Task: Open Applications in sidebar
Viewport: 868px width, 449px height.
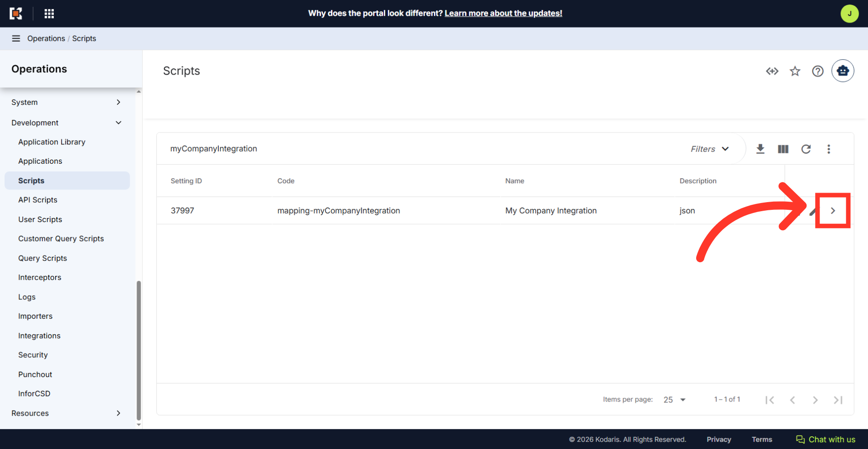Action: (40, 161)
